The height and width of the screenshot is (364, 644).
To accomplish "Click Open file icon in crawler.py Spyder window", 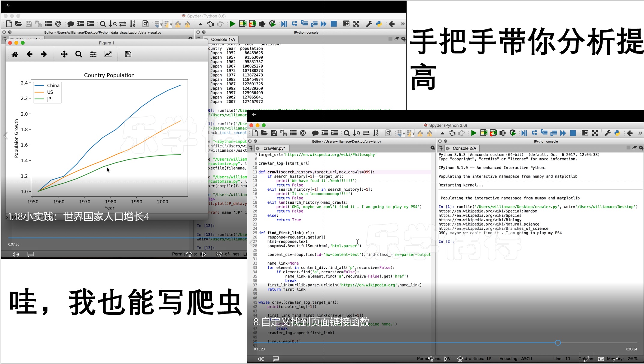I will pos(264,133).
